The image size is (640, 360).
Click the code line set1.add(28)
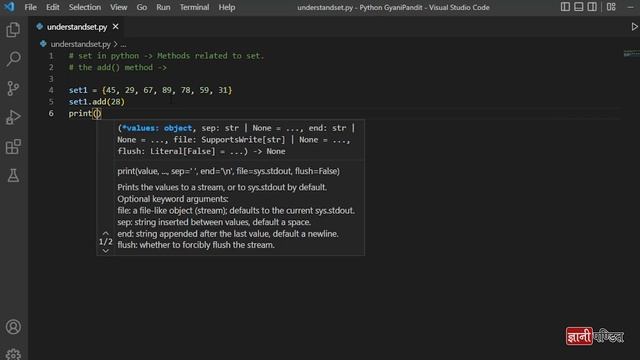(x=96, y=102)
